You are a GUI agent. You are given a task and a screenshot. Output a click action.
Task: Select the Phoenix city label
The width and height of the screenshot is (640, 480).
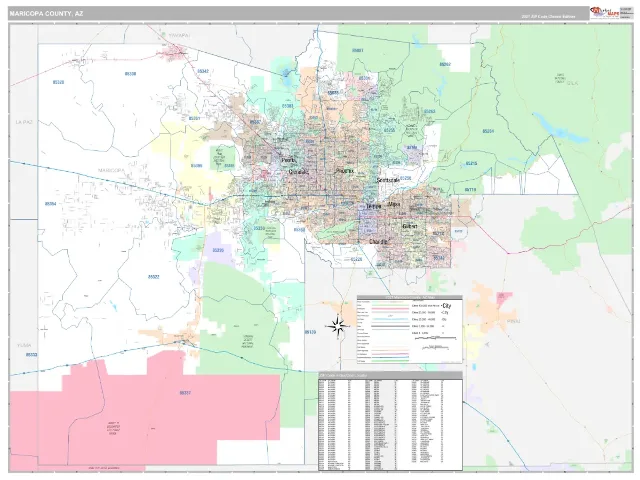345,171
